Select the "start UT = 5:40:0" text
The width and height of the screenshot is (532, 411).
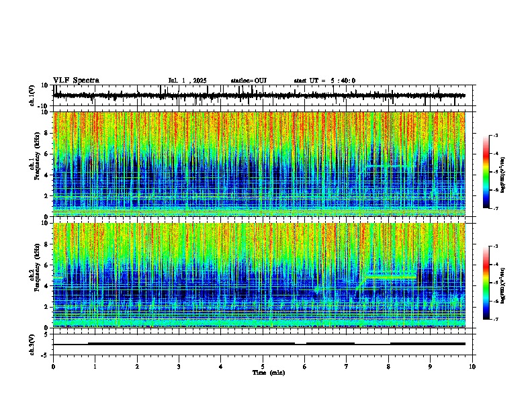point(324,81)
